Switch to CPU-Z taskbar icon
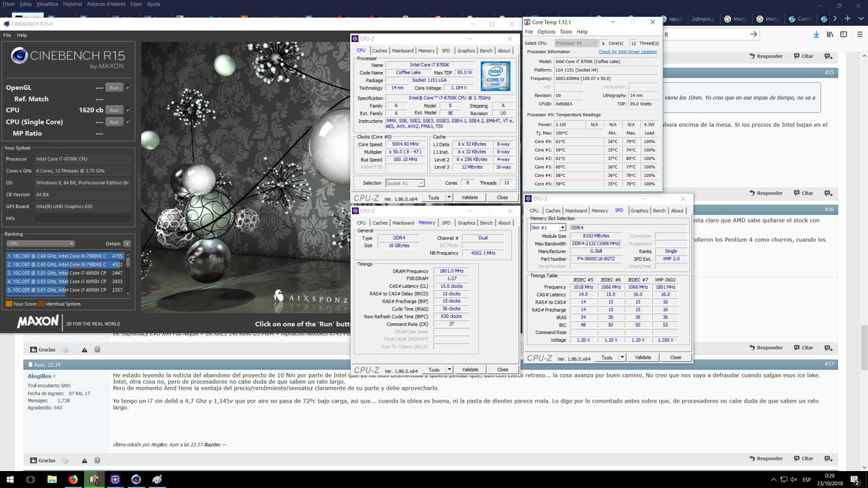This screenshot has width=868, height=488. 115,479
